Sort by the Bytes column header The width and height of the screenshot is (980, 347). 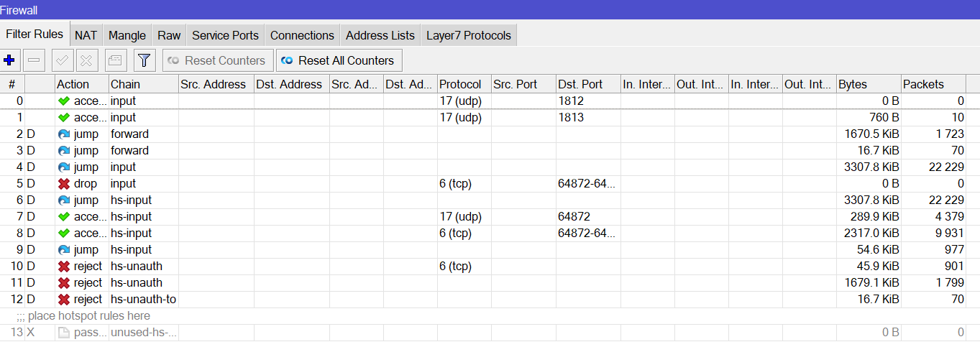pos(869,84)
